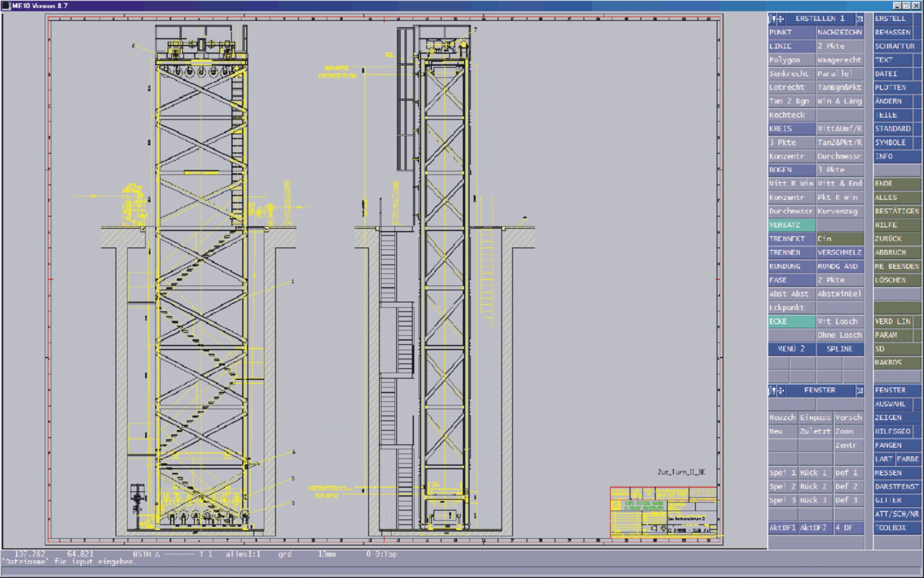Expand submenu box beside ERSTELL
Viewport: 924px width, 578px height.
(x=917, y=18)
